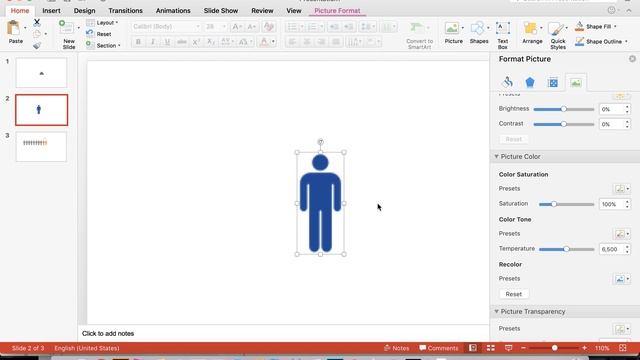Select slide 1 thumbnail

click(41, 73)
